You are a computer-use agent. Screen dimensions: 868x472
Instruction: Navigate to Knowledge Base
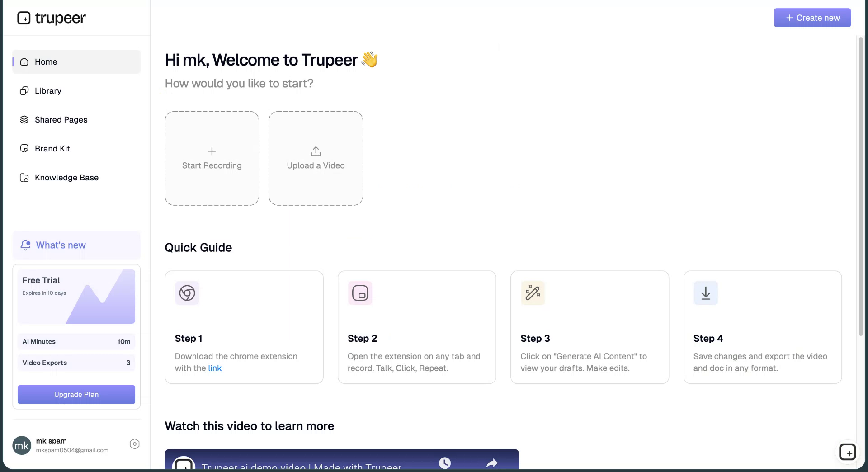click(x=66, y=178)
